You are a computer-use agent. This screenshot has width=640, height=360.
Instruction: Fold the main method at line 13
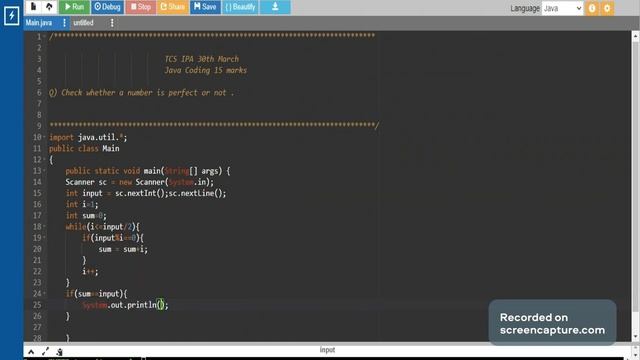[44, 171]
